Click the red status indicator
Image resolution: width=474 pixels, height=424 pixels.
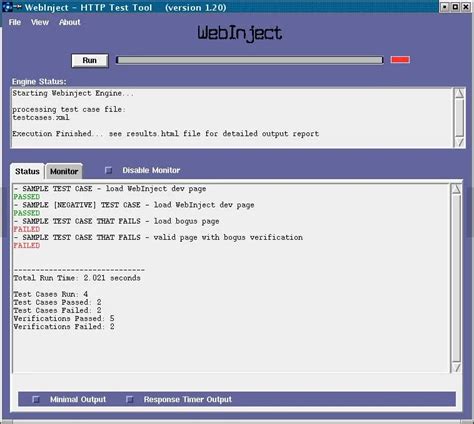pyautogui.click(x=400, y=60)
